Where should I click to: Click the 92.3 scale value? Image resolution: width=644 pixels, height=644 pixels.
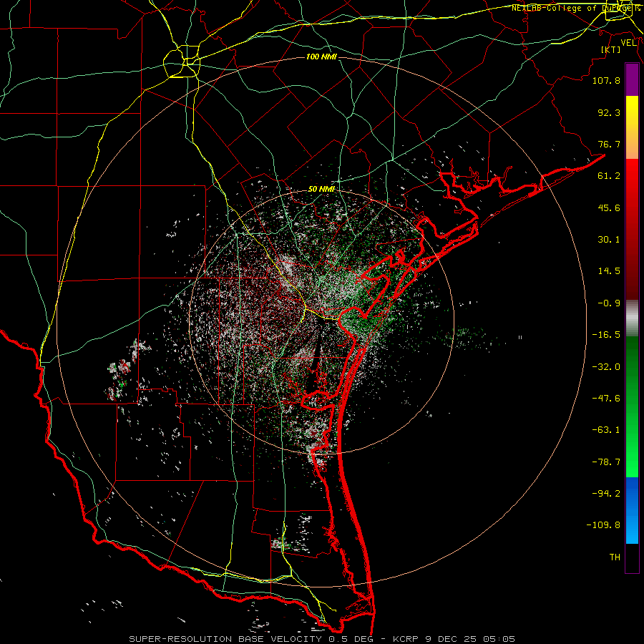pos(609,112)
